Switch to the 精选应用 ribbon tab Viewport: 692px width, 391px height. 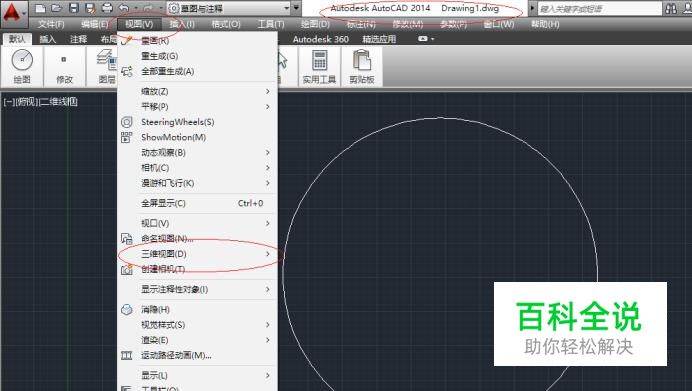(379, 39)
